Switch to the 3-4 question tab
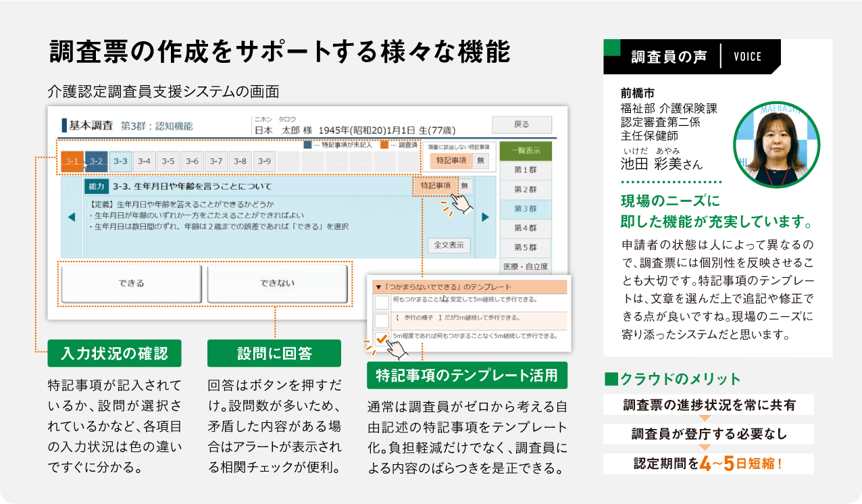 coord(145,161)
